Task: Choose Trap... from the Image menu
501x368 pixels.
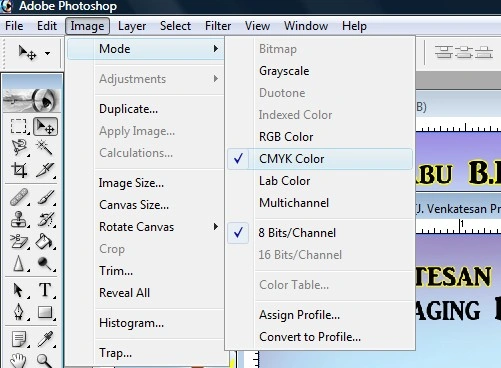Action: pyautogui.click(x=146, y=353)
